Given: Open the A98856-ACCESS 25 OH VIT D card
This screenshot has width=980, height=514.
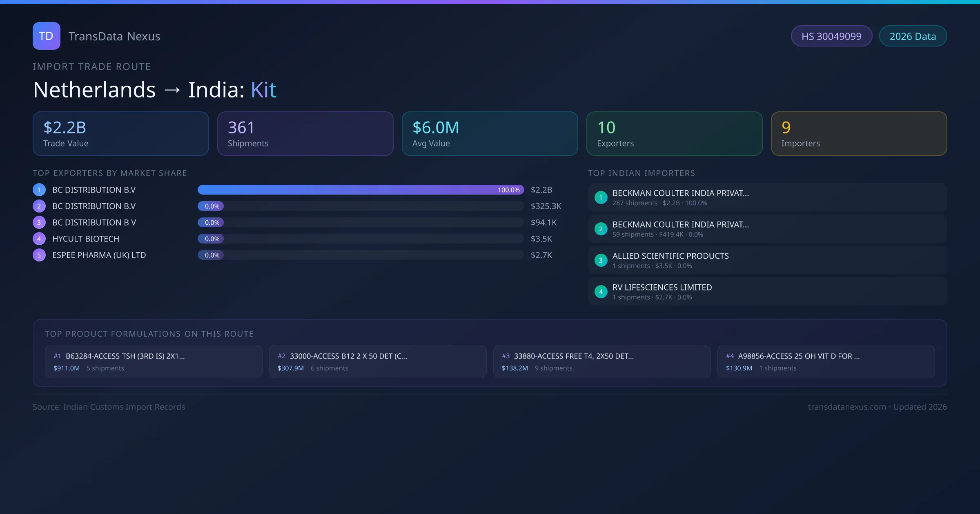Looking at the screenshot, I should [x=826, y=361].
